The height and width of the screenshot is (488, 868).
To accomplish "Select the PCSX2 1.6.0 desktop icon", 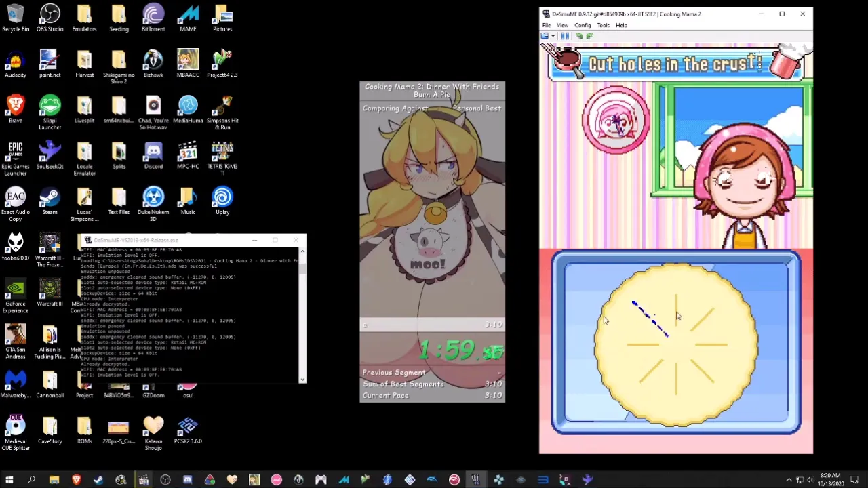I will [x=188, y=430].
